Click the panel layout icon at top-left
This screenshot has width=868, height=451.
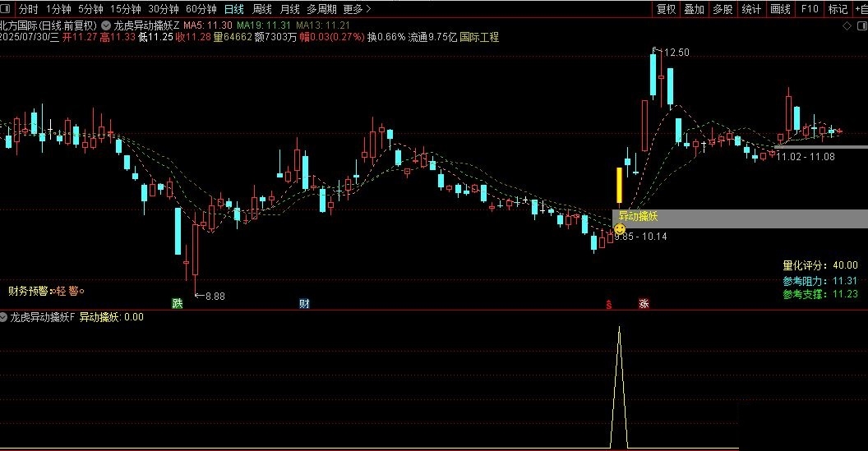(6, 8)
